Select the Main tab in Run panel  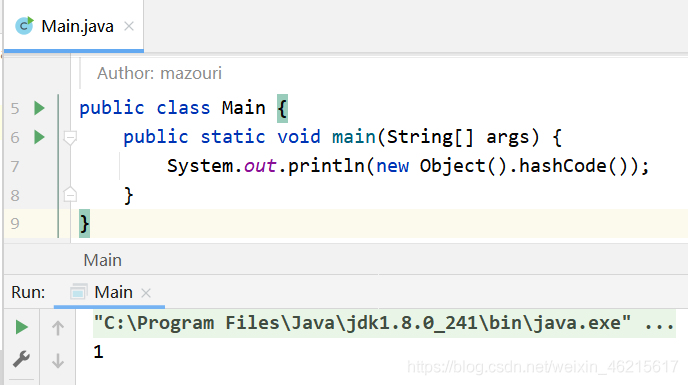[114, 292]
